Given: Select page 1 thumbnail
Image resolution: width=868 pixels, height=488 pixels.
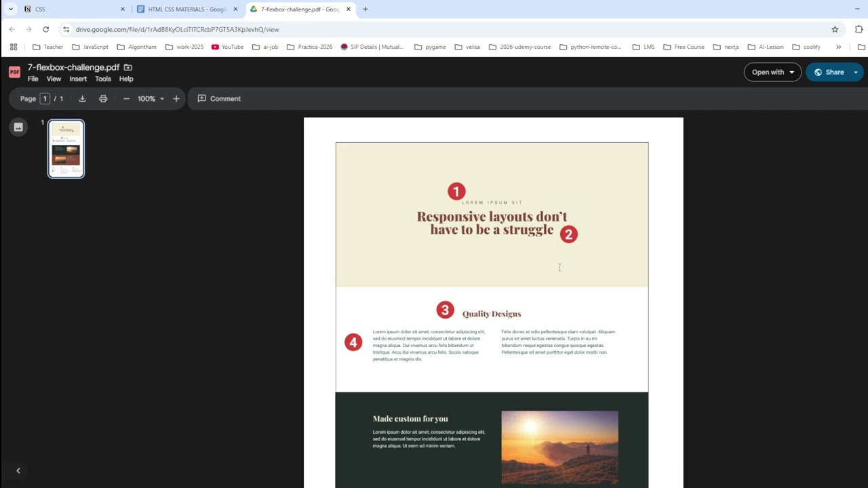Looking at the screenshot, I should click(x=66, y=148).
